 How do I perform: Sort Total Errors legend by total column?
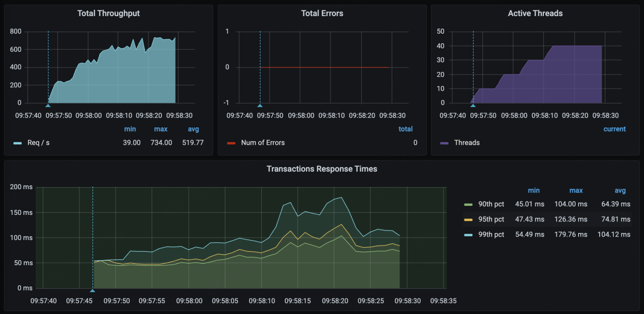pos(406,129)
